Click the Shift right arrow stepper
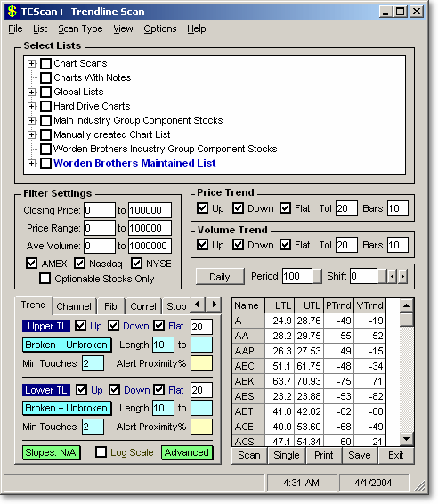The image size is (438, 504). [402, 276]
